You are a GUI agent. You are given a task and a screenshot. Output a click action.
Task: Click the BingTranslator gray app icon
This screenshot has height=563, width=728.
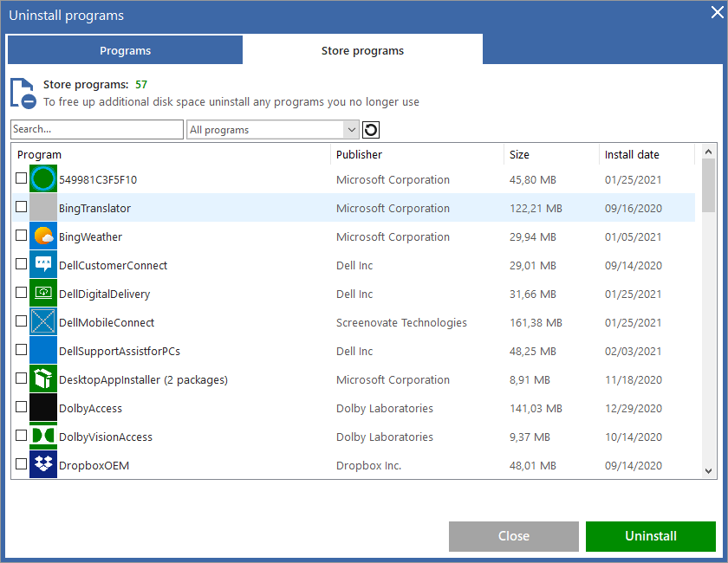click(x=43, y=208)
